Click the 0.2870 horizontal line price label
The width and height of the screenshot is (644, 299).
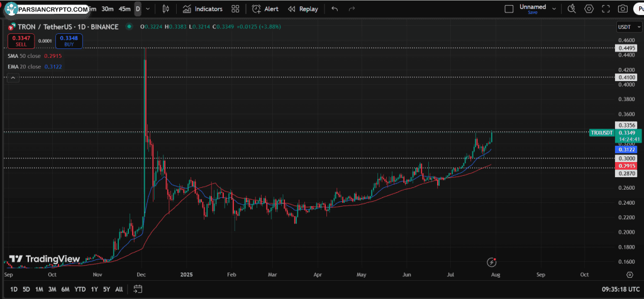626,173
